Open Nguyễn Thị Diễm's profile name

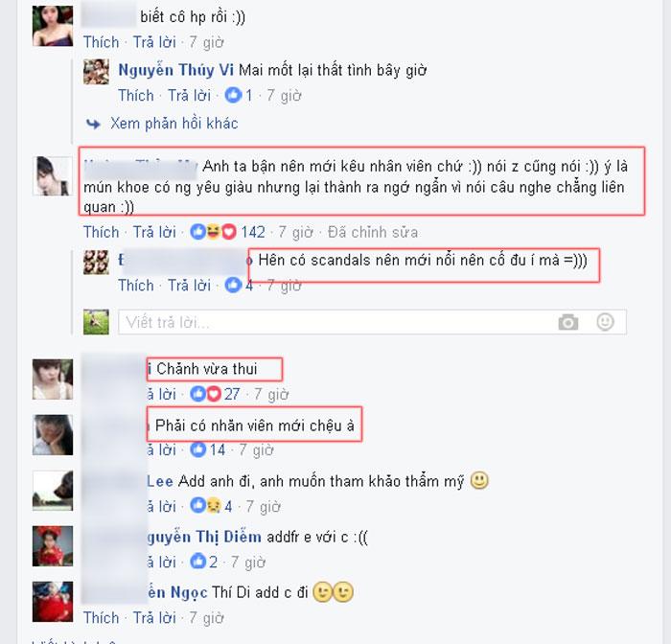(204, 537)
